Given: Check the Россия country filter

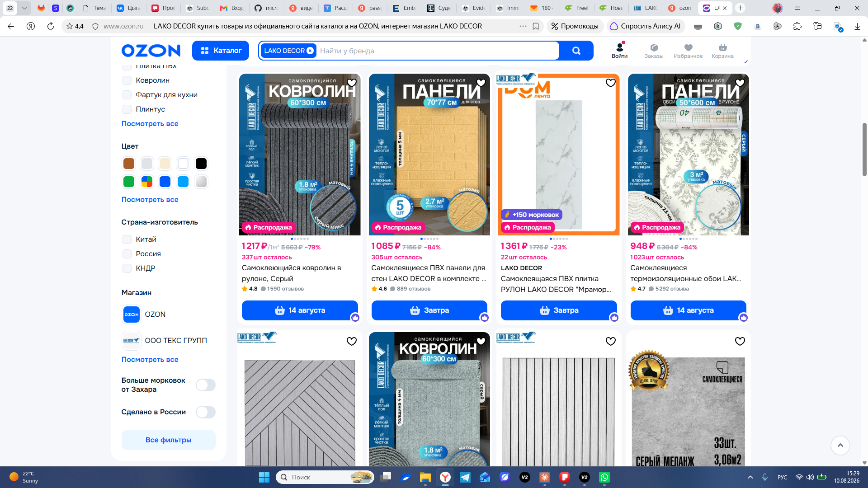Looking at the screenshot, I should tap(127, 254).
